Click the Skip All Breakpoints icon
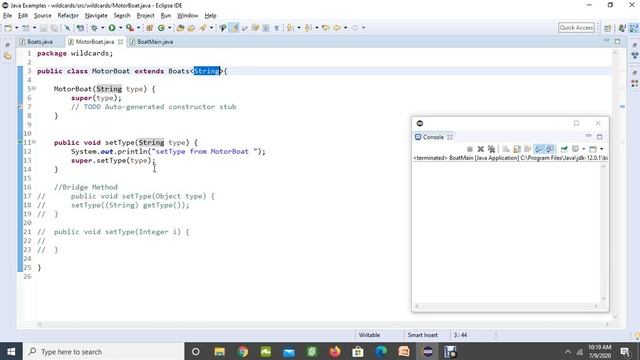The width and height of the screenshot is (640, 360). [x=67, y=28]
